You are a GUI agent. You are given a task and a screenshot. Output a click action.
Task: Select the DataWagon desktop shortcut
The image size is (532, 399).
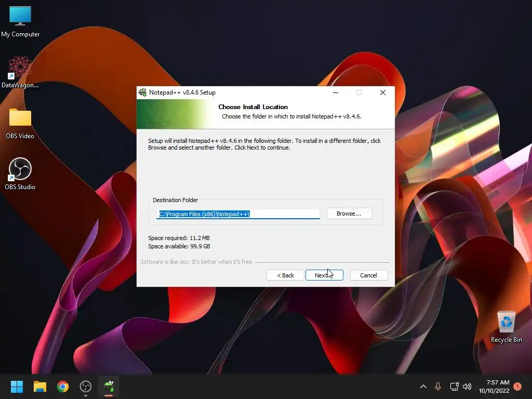point(20,72)
